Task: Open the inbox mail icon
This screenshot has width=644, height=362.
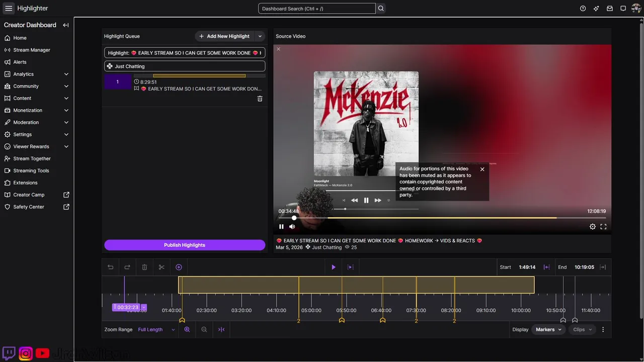Action: tap(610, 9)
